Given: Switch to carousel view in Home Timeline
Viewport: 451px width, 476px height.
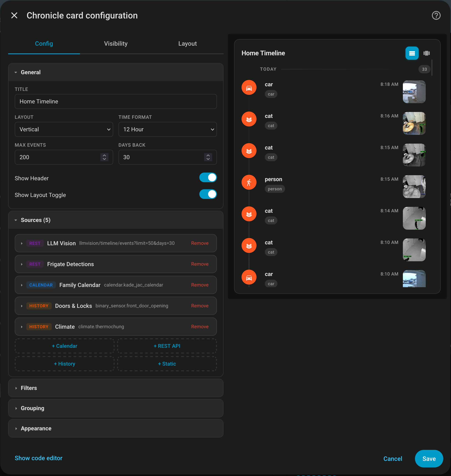Looking at the screenshot, I should point(426,53).
